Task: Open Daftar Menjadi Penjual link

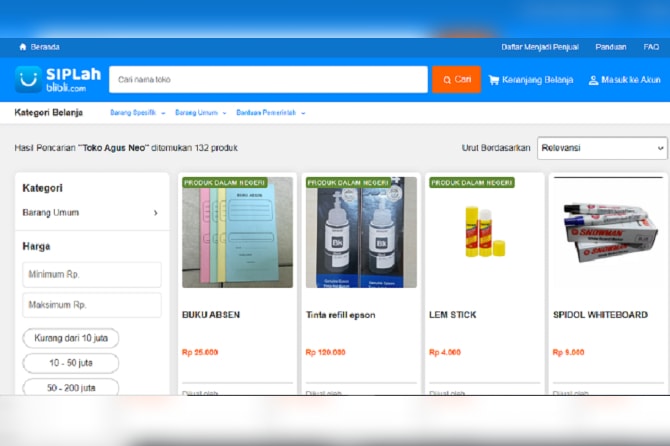Action: coord(540,47)
